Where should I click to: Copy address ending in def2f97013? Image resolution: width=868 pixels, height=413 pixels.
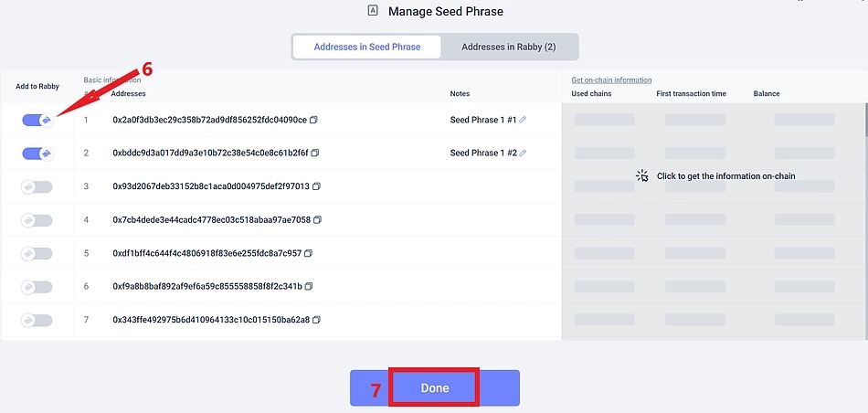point(317,186)
